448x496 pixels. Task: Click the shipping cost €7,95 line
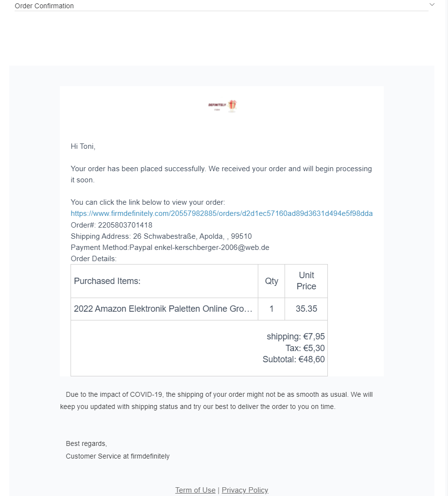pyautogui.click(x=295, y=337)
